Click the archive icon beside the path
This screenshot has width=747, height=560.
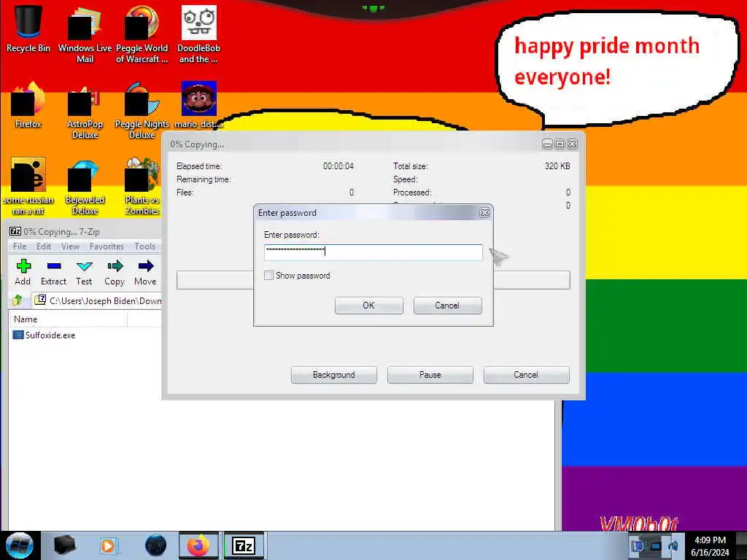pos(41,300)
